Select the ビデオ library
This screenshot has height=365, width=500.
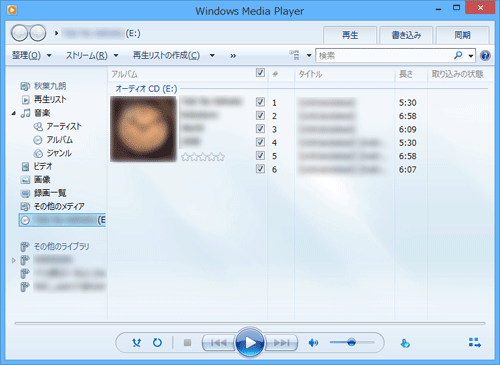click(x=43, y=166)
